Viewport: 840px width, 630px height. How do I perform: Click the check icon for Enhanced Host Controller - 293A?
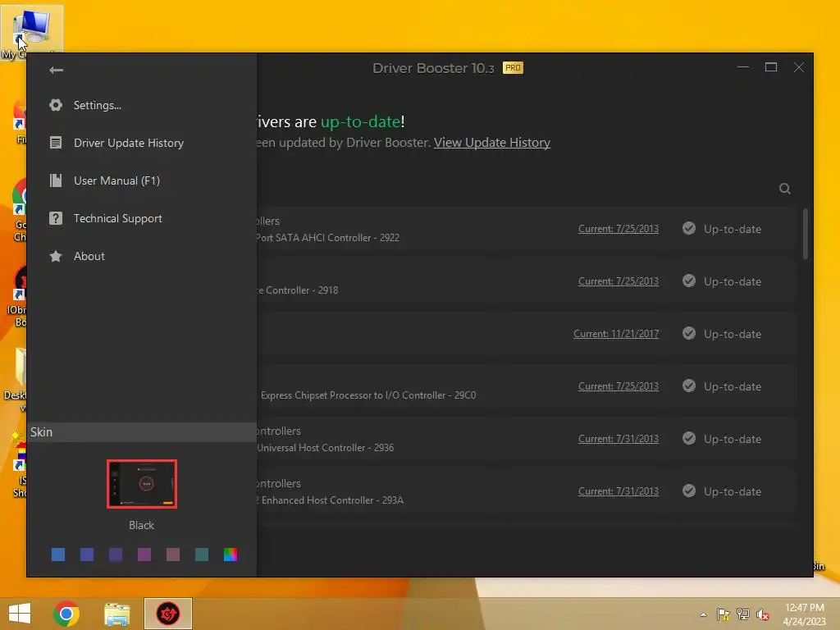click(689, 491)
